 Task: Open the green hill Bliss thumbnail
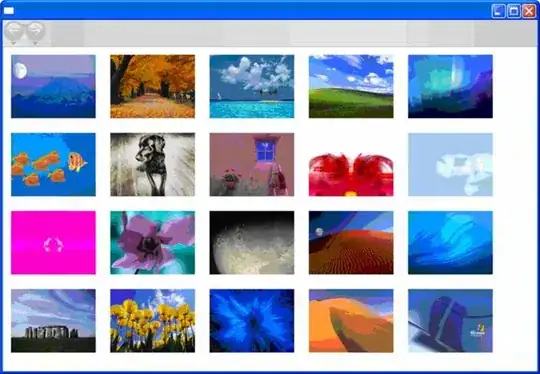351,86
